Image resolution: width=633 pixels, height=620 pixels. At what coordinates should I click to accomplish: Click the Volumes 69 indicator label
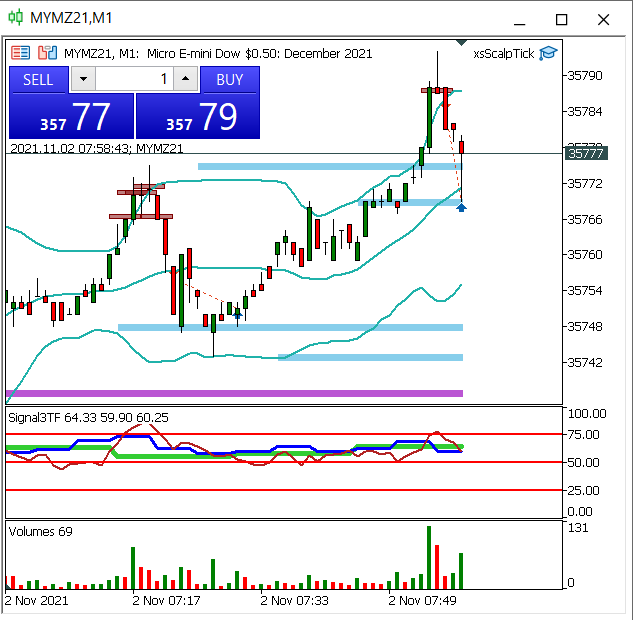[40, 532]
